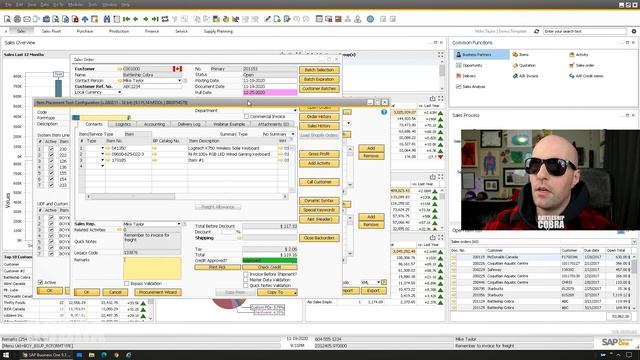Open the Local Currency dropdown
This screenshot has width=640, height=360.
pyautogui.click(x=120, y=92)
